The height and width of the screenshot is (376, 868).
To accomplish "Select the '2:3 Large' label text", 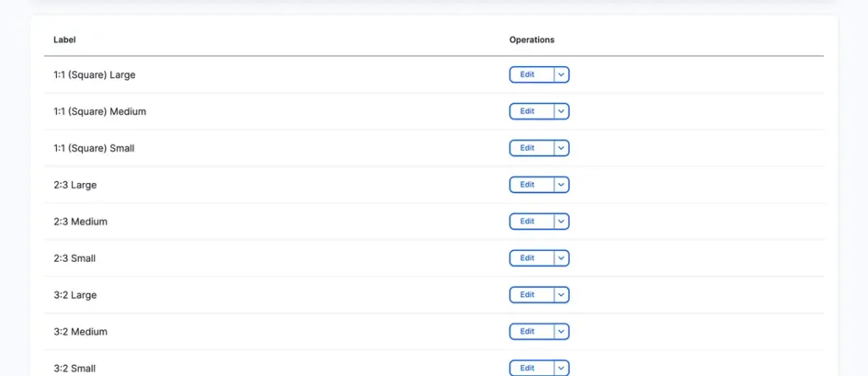I will click(75, 185).
